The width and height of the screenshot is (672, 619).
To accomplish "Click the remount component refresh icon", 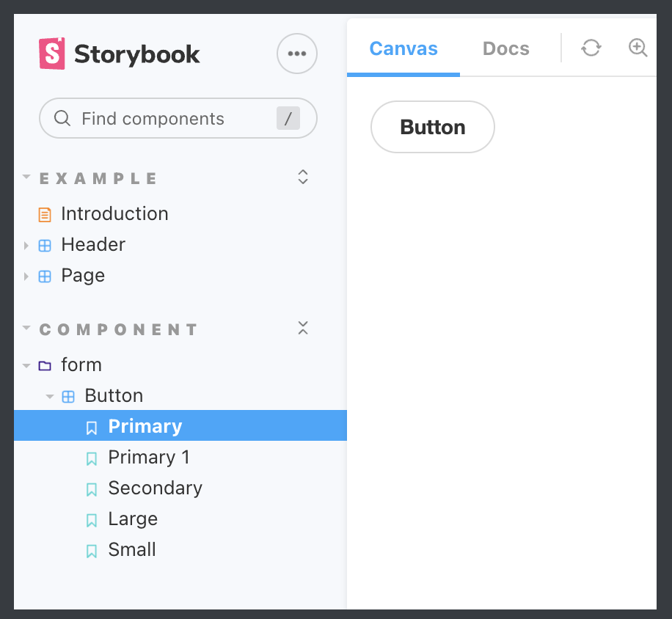I will pos(591,48).
